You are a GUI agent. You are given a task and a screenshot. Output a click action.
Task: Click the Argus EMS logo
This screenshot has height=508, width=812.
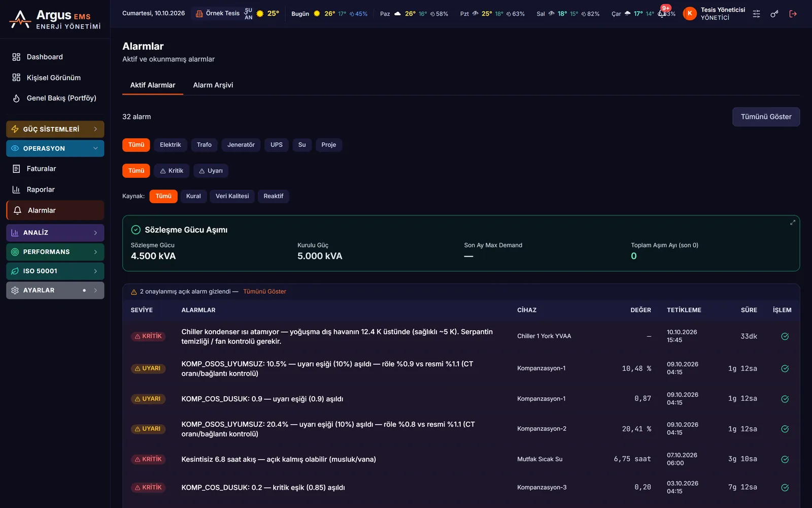55,19
